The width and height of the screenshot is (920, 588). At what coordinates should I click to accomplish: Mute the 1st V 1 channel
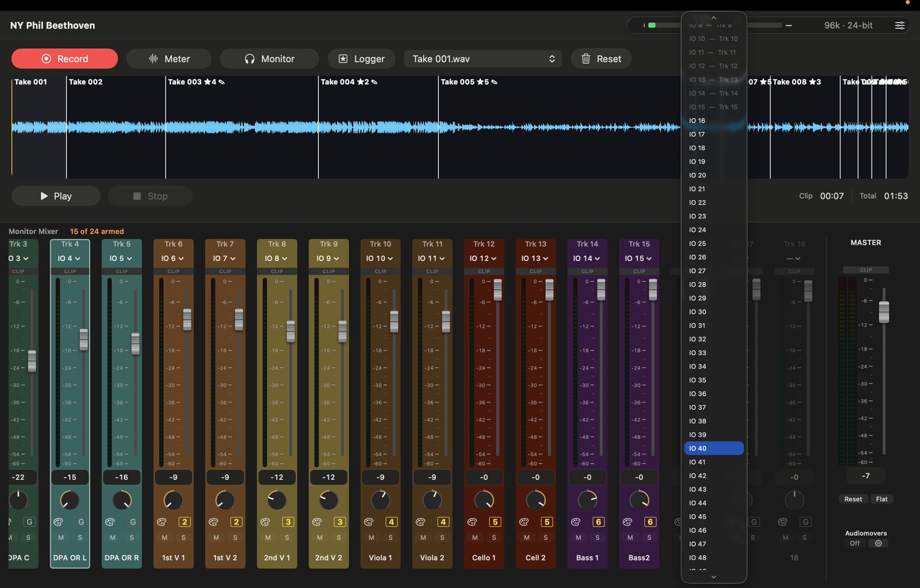point(164,537)
